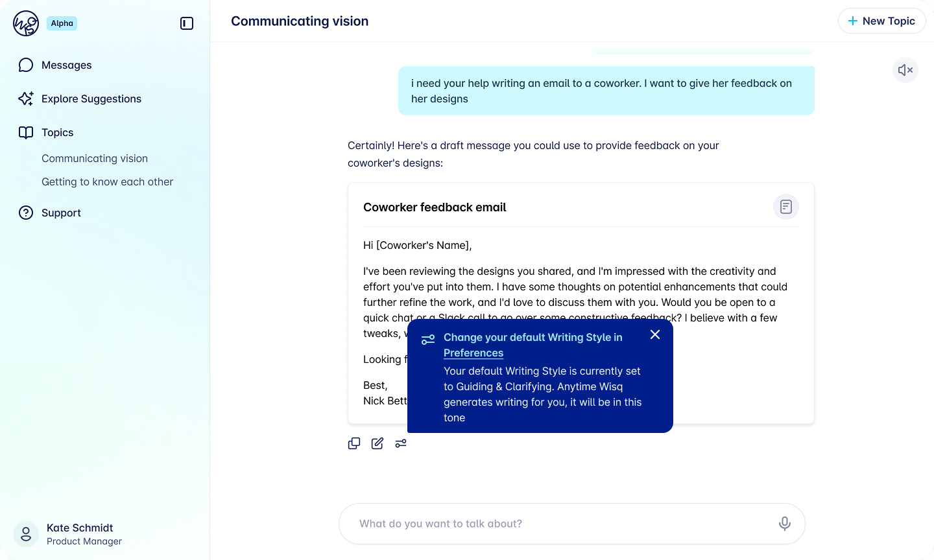Start a New Topic

tap(881, 21)
